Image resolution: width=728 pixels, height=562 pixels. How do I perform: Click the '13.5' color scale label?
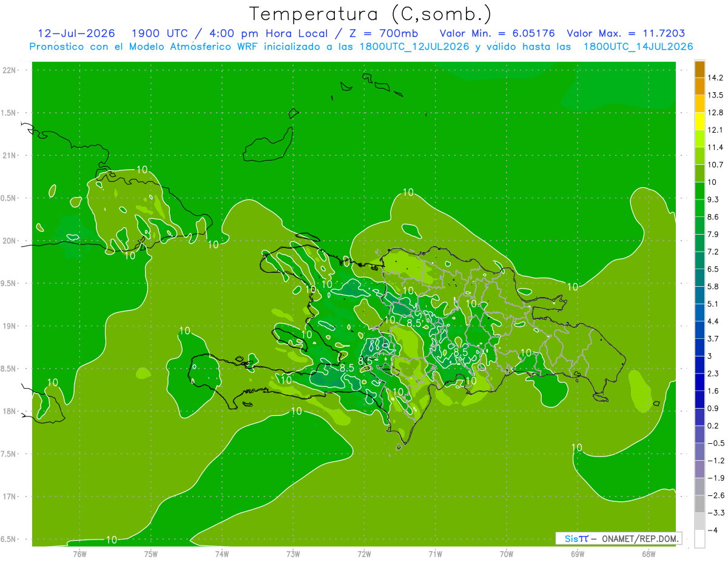716,95
